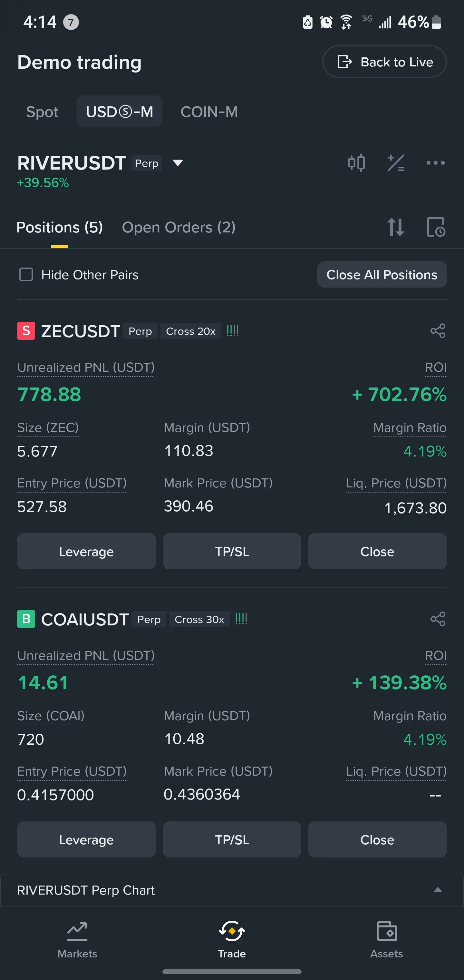This screenshot has width=464, height=980.
Task: Open the three-dot more options menu
Action: click(435, 163)
